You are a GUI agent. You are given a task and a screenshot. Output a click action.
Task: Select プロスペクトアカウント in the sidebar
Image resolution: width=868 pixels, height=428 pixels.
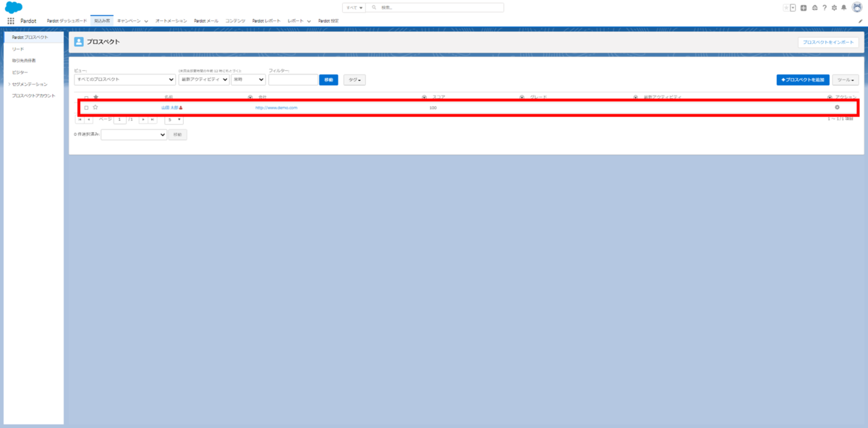[34, 95]
